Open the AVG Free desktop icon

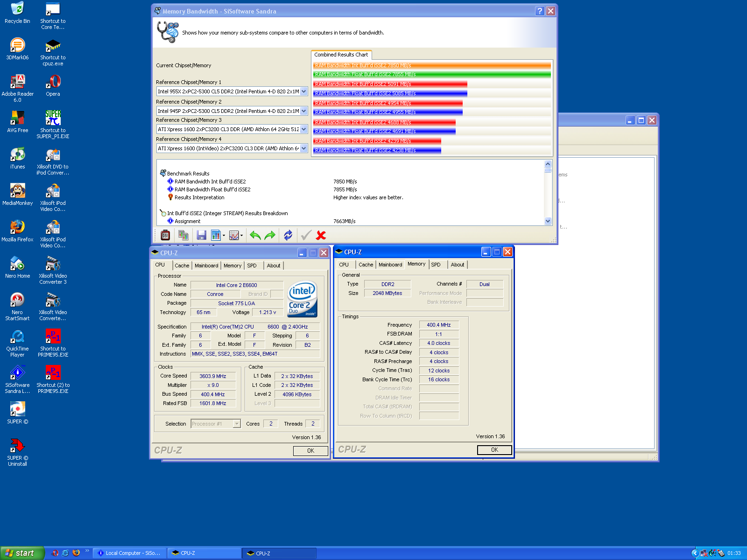point(17,122)
